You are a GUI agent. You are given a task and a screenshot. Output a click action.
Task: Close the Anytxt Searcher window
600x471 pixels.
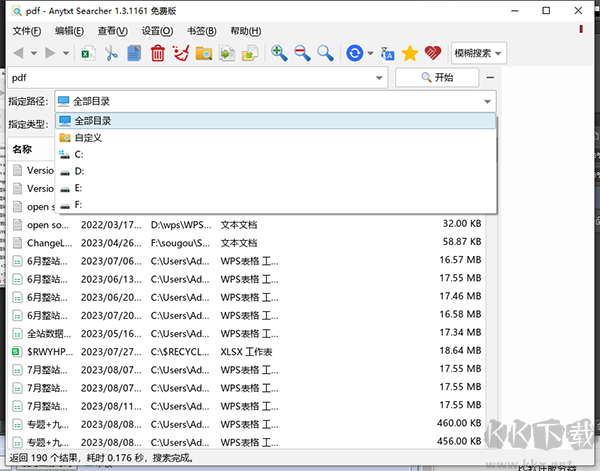coord(578,11)
